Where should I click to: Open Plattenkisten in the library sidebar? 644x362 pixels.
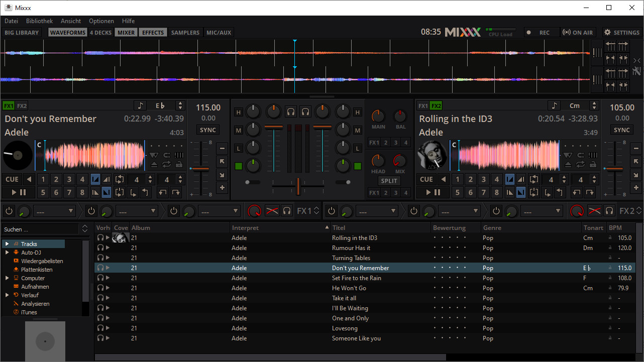tap(37, 270)
